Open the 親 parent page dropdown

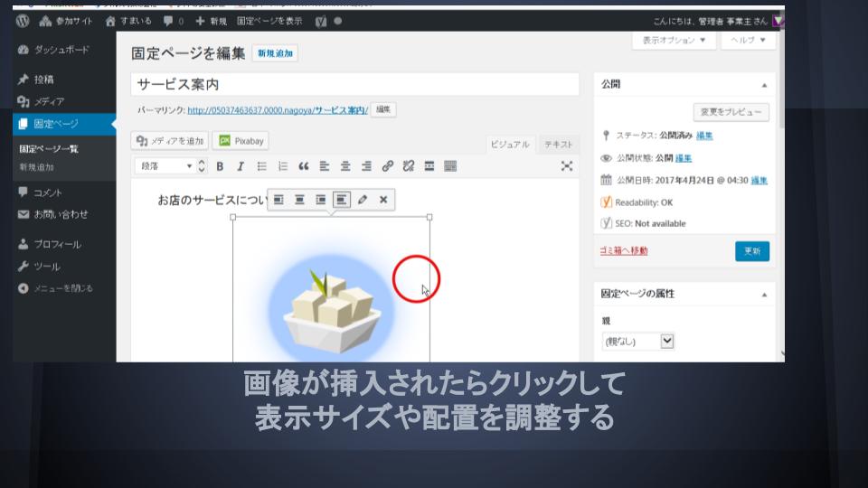pos(638,342)
